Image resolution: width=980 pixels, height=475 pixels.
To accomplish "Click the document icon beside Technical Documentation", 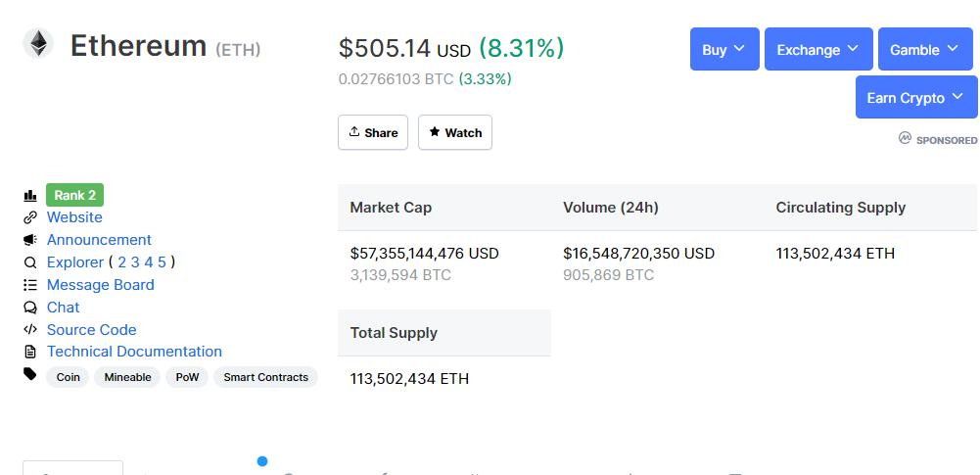I will click(x=30, y=352).
